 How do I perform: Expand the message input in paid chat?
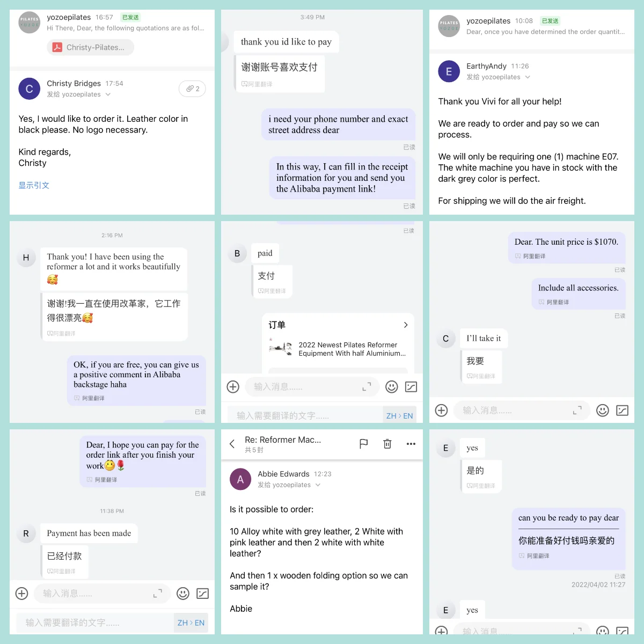tap(367, 387)
